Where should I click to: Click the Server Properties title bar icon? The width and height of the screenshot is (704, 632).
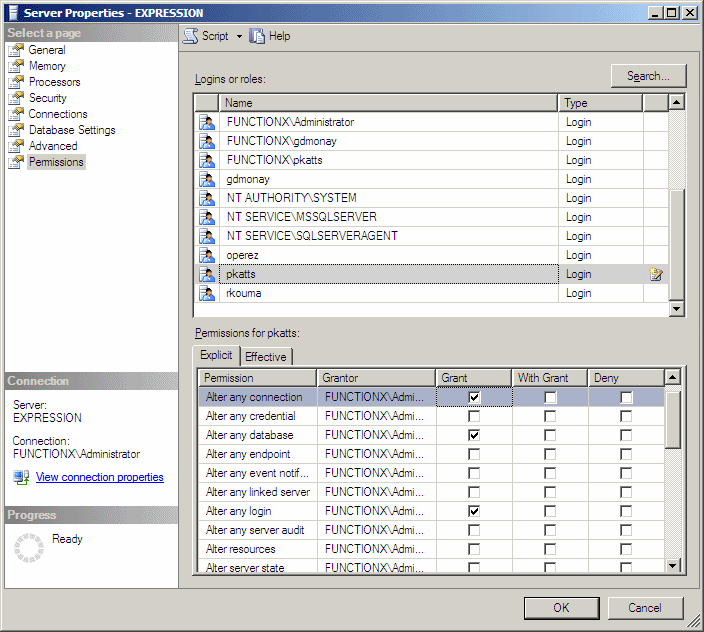[13, 13]
